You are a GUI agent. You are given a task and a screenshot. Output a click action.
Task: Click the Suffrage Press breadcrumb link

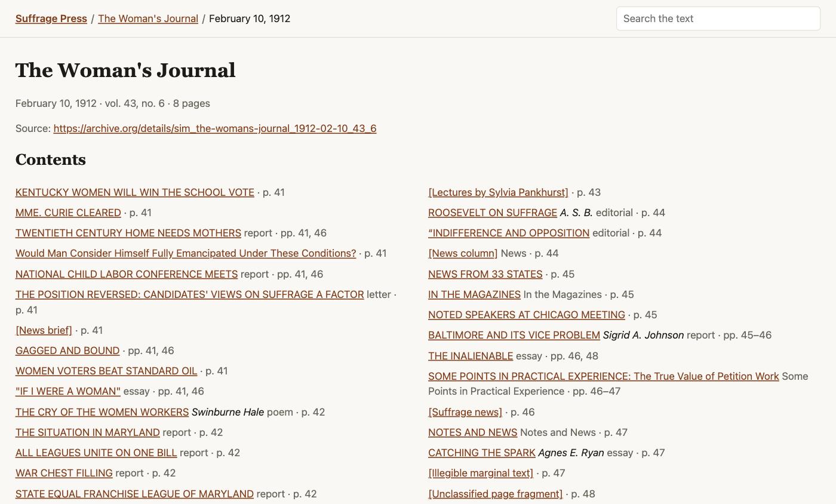pos(51,19)
